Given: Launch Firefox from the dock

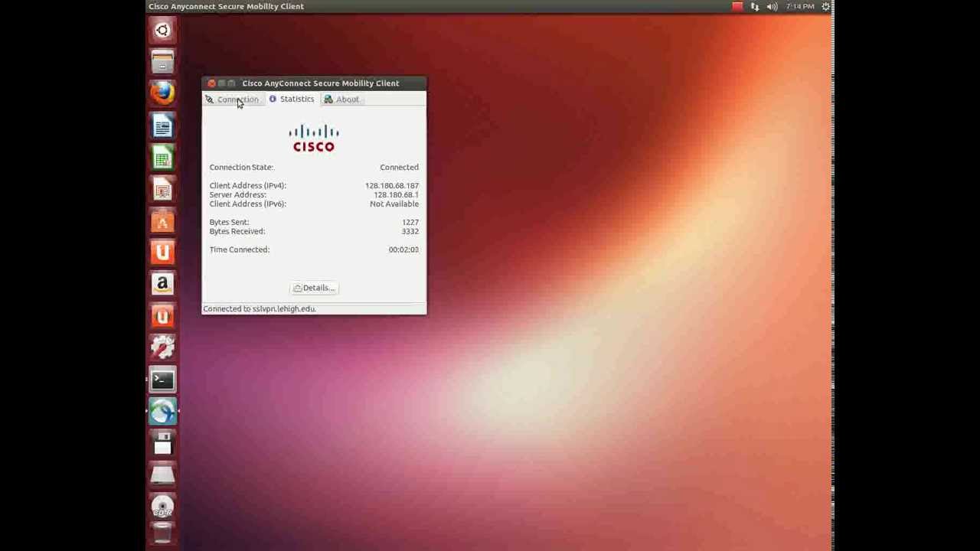Looking at the screenshot, I should click(x=162, y=93).
